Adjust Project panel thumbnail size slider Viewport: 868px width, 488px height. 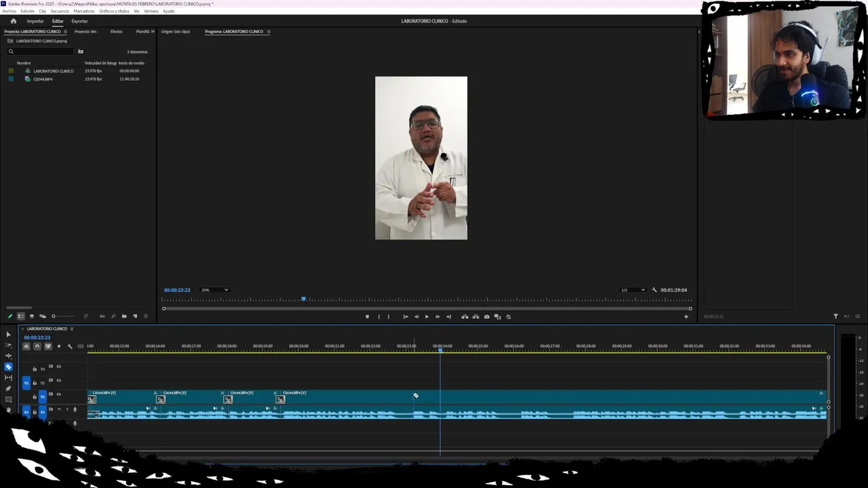click(63, 317)
